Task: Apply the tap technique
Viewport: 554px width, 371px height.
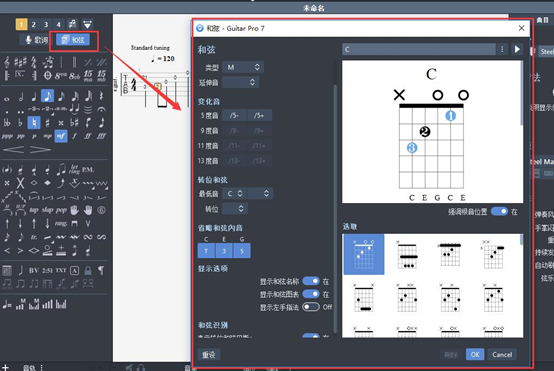Action: (x=34, y=210)
